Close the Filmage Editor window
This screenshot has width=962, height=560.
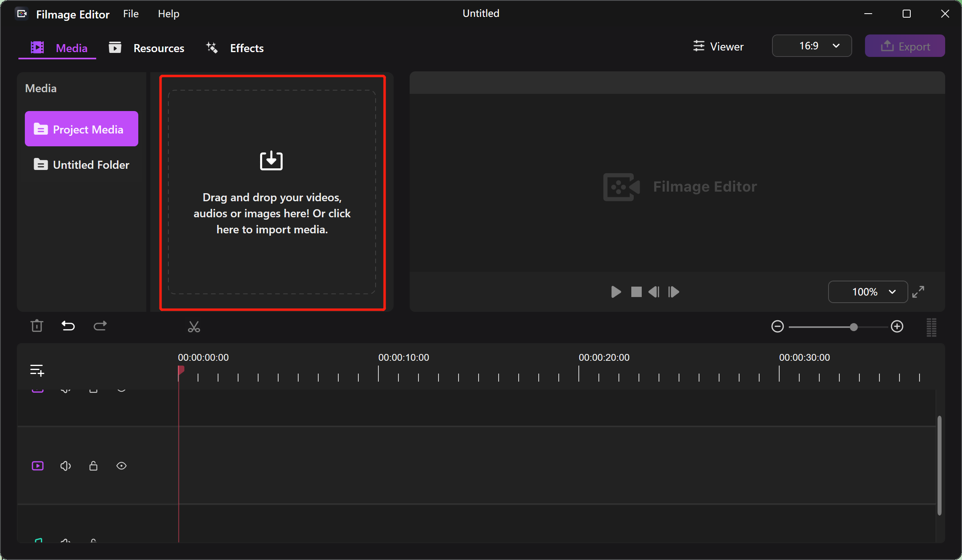tap(945, 14)
